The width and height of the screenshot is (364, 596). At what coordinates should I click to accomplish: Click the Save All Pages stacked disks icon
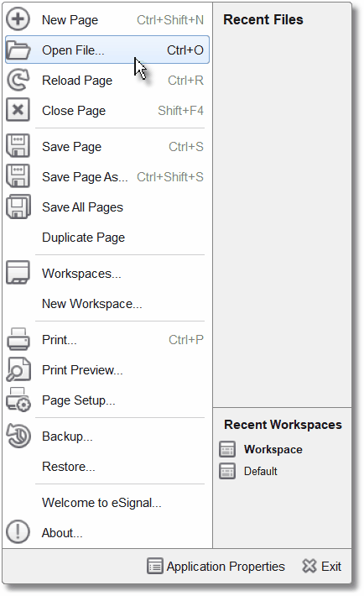click(x=18, y=207)
